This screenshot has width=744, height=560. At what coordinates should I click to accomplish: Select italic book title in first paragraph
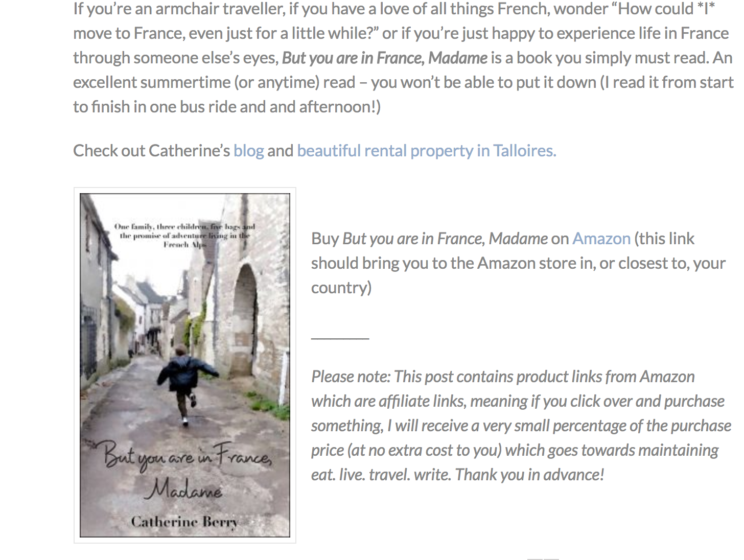click(385, 58)
